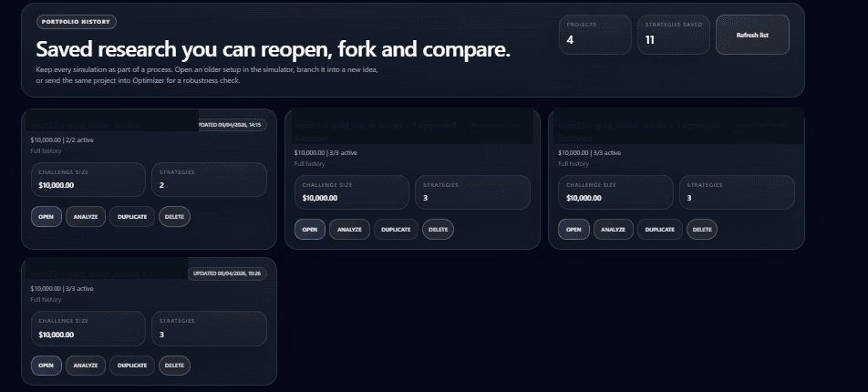This screenshot has height=392, width=868.
Task: Duplicate the middle top-row project card
Action: coord(396,230)
